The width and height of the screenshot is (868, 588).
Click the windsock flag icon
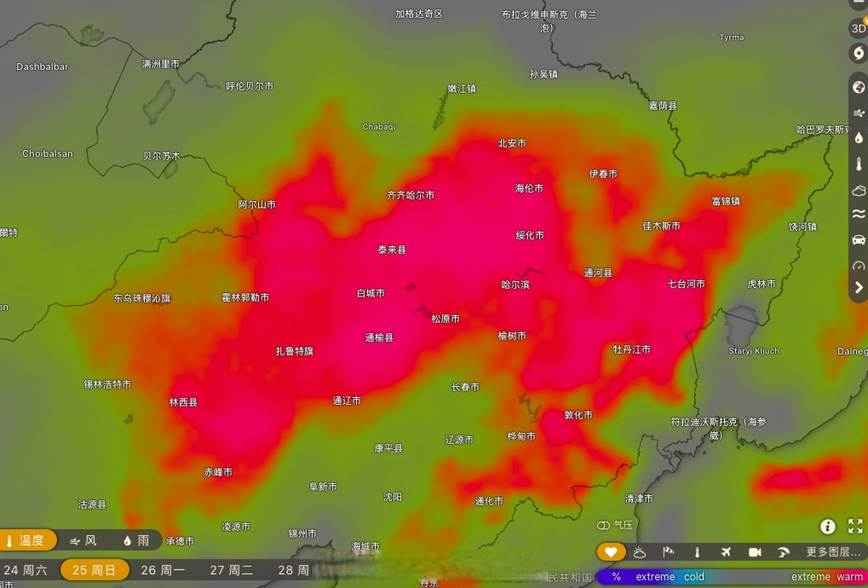(x=668, y=552)
